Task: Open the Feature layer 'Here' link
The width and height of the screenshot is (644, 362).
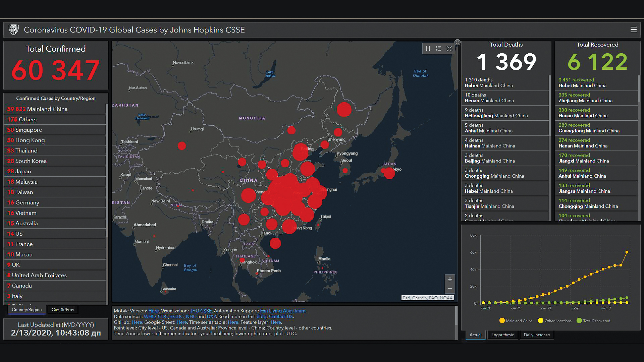Action: [276, 322]
